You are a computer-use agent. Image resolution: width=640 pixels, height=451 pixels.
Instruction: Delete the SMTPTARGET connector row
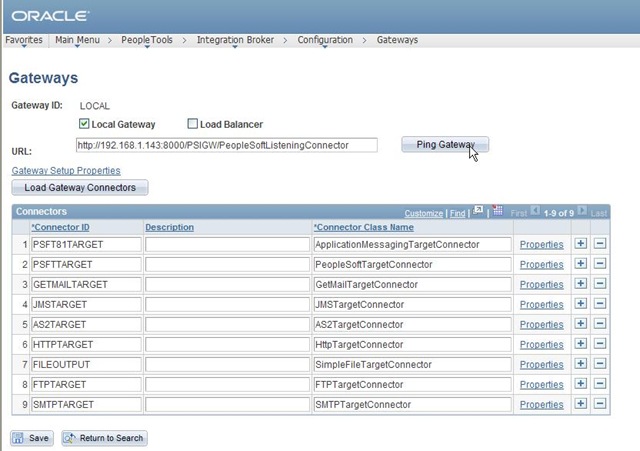click(x=600, y=404)
